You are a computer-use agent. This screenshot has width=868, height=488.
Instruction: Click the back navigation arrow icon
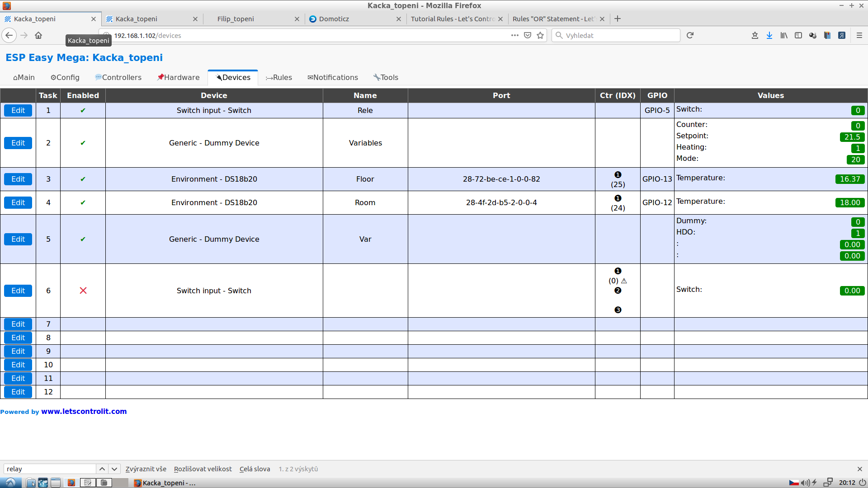[x=8, y=35]
